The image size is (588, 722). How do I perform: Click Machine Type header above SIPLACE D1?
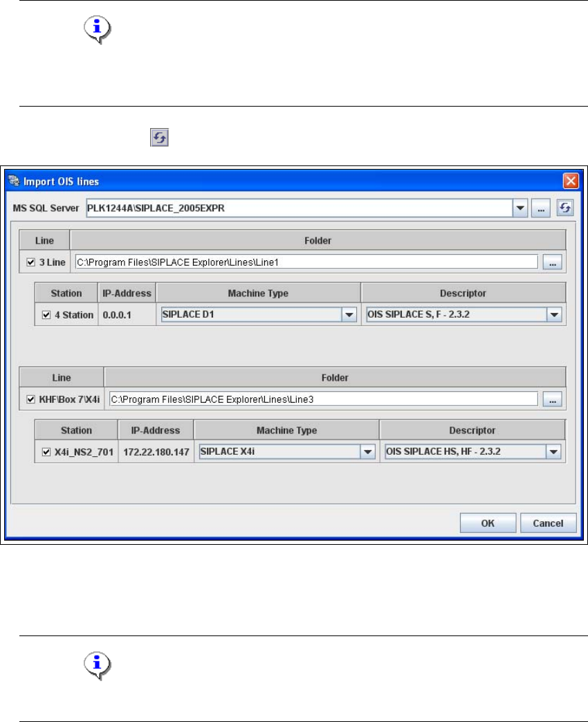pyautogui.click(x=258, y=293)
